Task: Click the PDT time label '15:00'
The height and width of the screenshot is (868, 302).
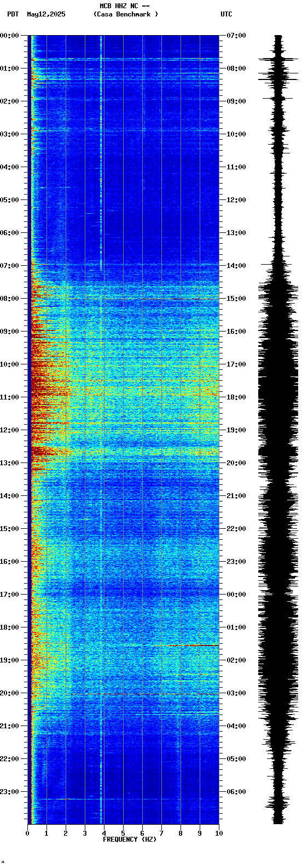Action: tap(9, 529)
